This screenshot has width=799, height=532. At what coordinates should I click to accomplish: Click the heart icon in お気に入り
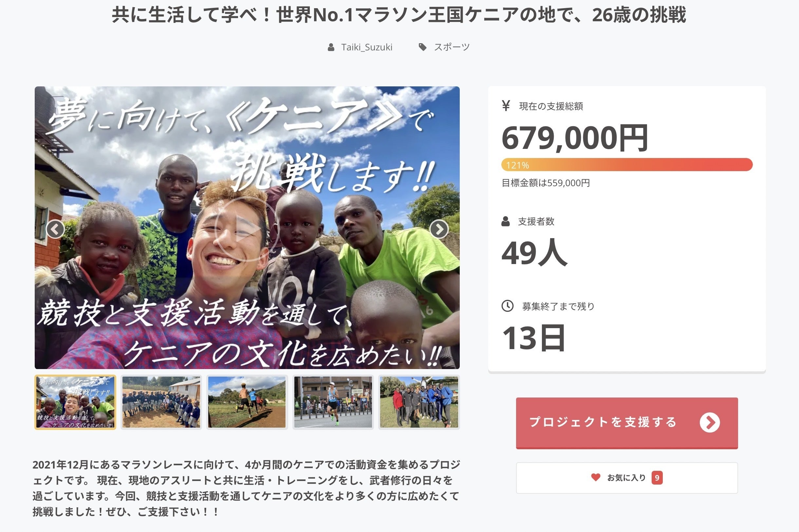pyautogui.click(x=596, y=477)
